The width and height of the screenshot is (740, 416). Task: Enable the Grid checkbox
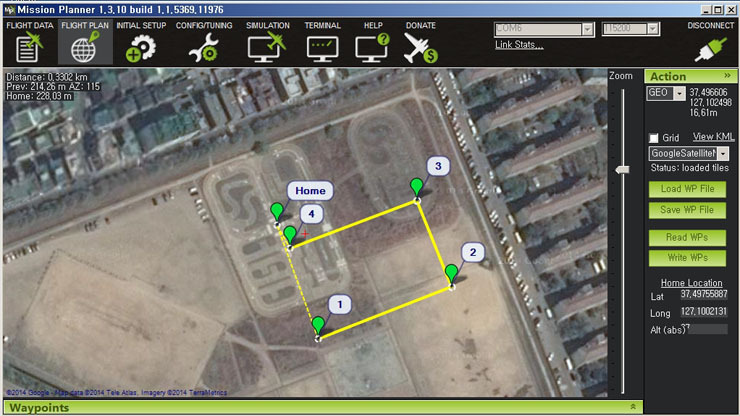click(x=654, y=138)
